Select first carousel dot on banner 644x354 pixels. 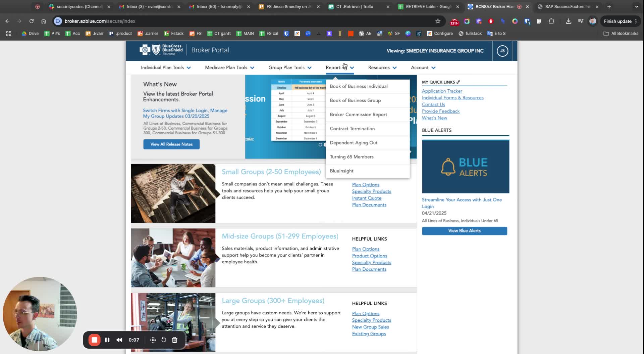tap(320, 145)
